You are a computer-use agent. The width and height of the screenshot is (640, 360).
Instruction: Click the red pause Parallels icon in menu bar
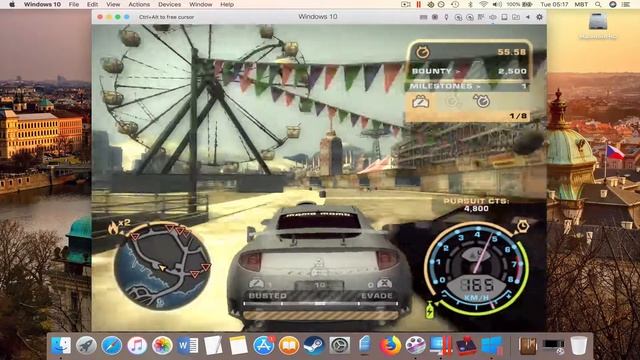pyautogui.click(x=418, y=4)
